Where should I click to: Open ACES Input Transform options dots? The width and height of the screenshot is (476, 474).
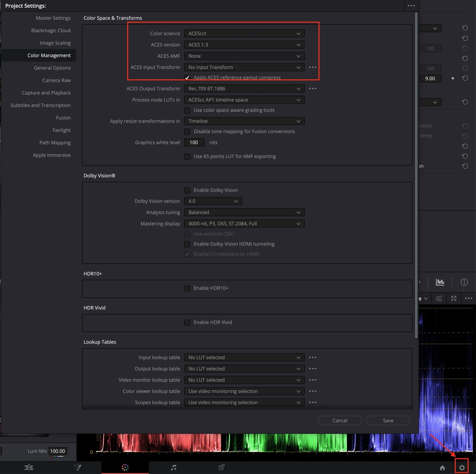tap(313, 67)
